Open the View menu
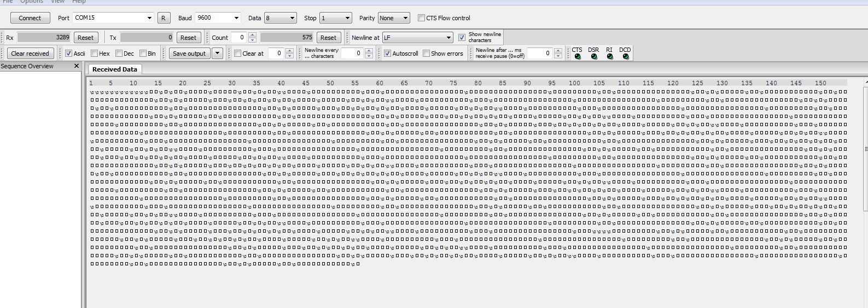This screenshot has width=868, height=308. pyautogui.click(x=58, y=2)
